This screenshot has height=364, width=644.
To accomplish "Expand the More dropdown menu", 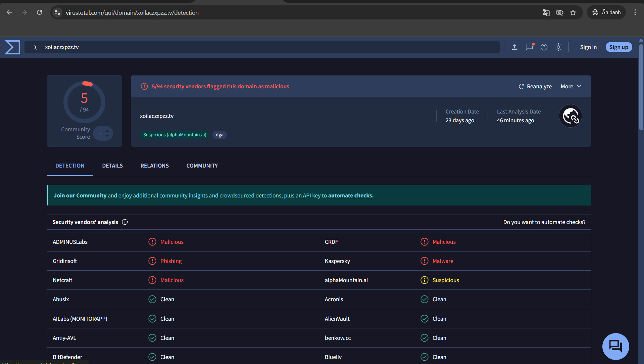I will click(x=571, y=86).
